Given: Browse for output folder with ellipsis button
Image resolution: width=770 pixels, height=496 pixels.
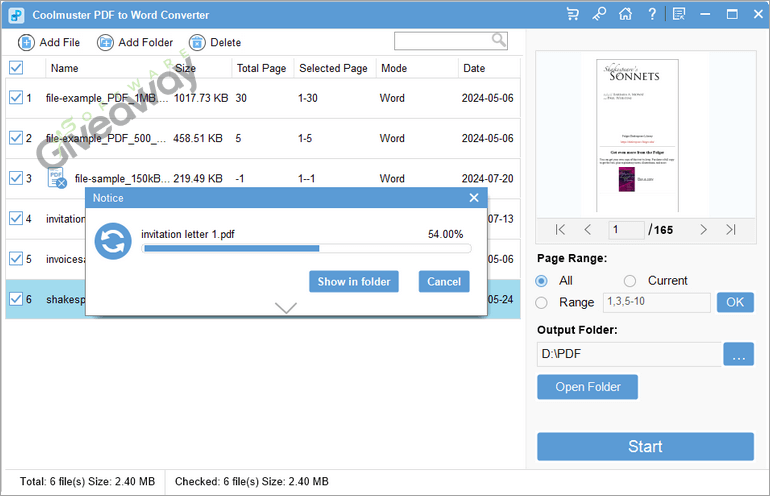Looking at the screenshot, I should [739, 354].
